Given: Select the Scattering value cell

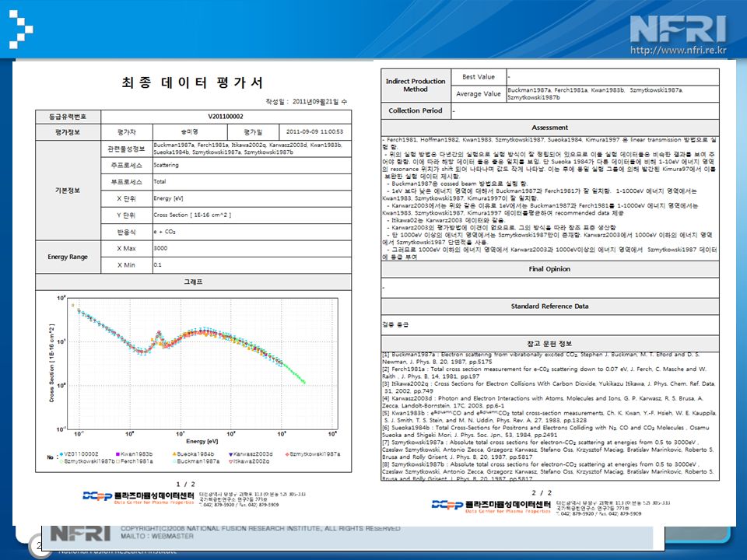Looking at the screenshot, I should (252, 165).
